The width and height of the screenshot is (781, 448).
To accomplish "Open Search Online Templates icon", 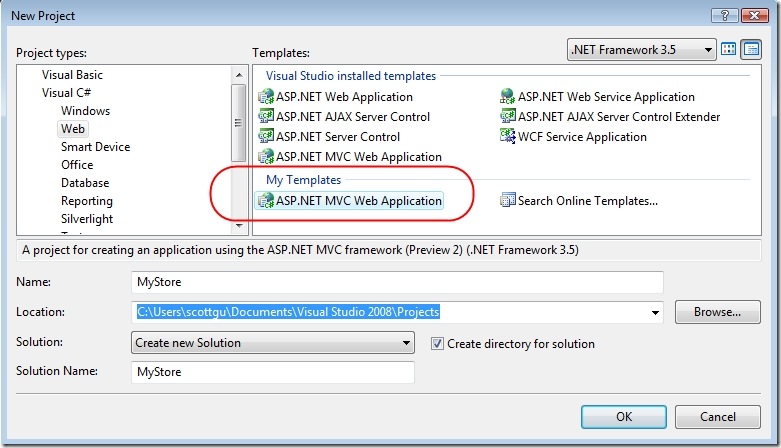I will click(508, 201).
